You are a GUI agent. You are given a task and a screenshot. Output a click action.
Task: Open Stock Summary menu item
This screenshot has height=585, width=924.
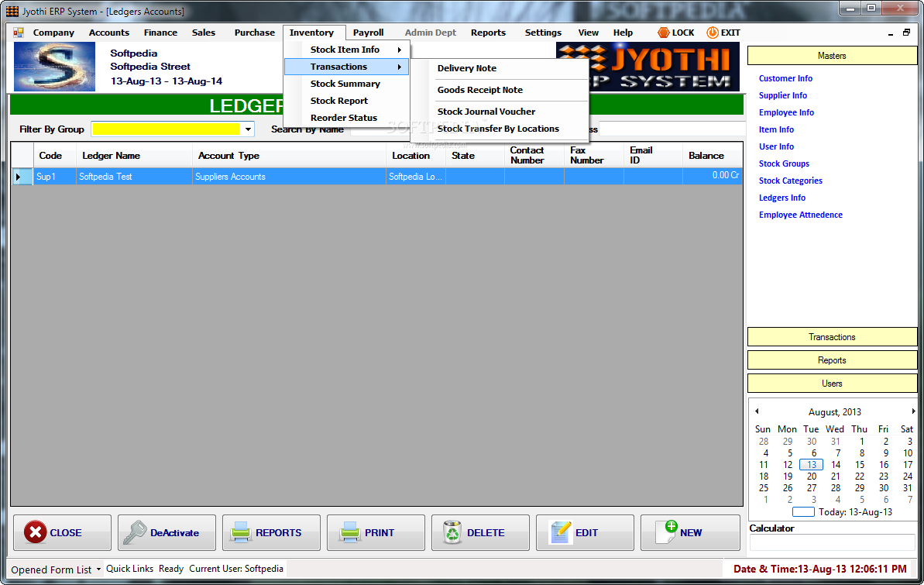[346, 84]
